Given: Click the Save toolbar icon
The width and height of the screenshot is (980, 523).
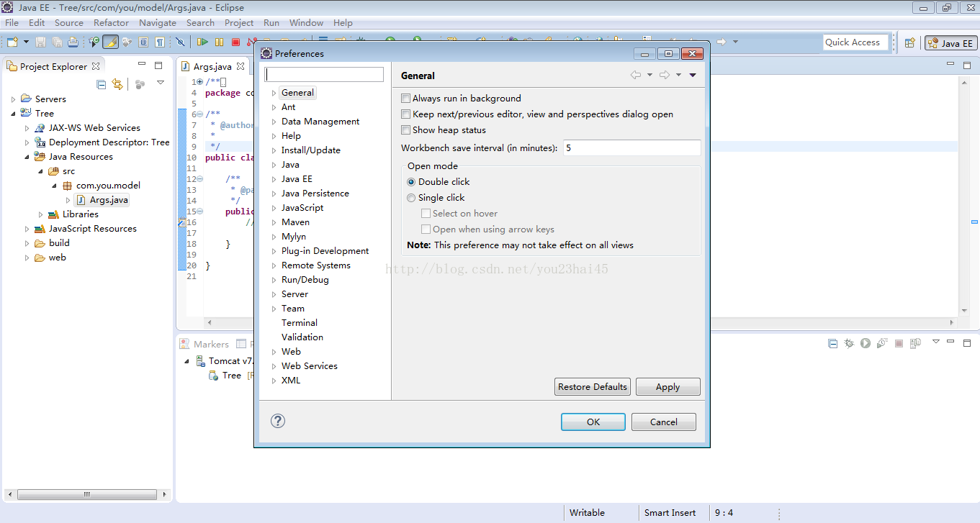Looking at the screenshot, I should click(40, 42).
